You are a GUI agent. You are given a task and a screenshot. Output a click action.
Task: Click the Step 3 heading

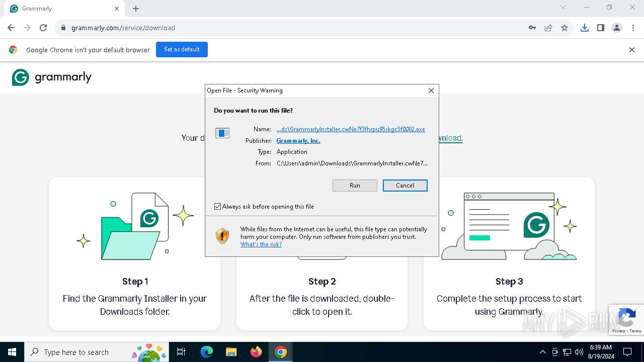tap(509, 282)
